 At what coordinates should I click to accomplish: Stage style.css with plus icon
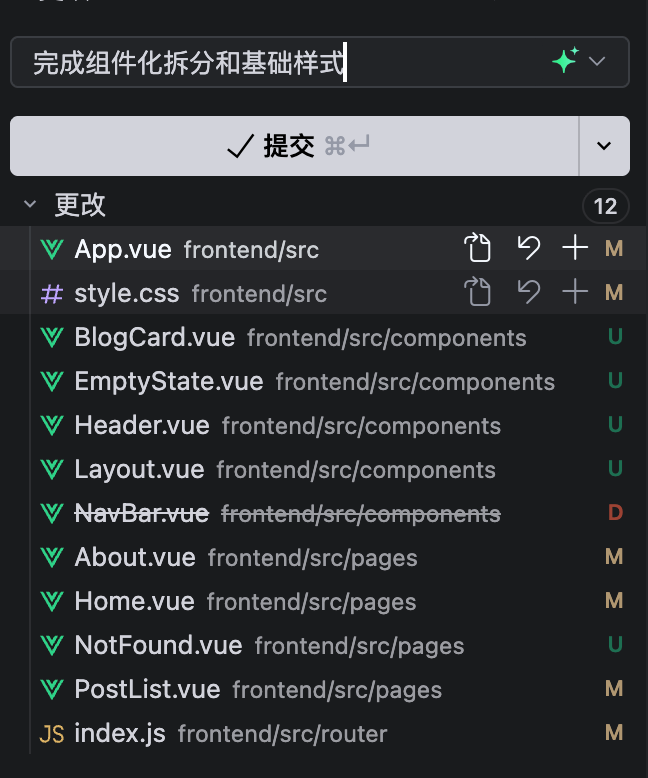pos(575,291)
